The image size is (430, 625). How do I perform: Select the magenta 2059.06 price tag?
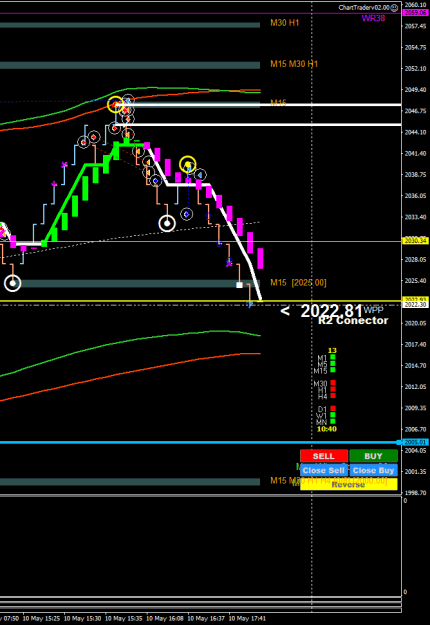[415, 13]
